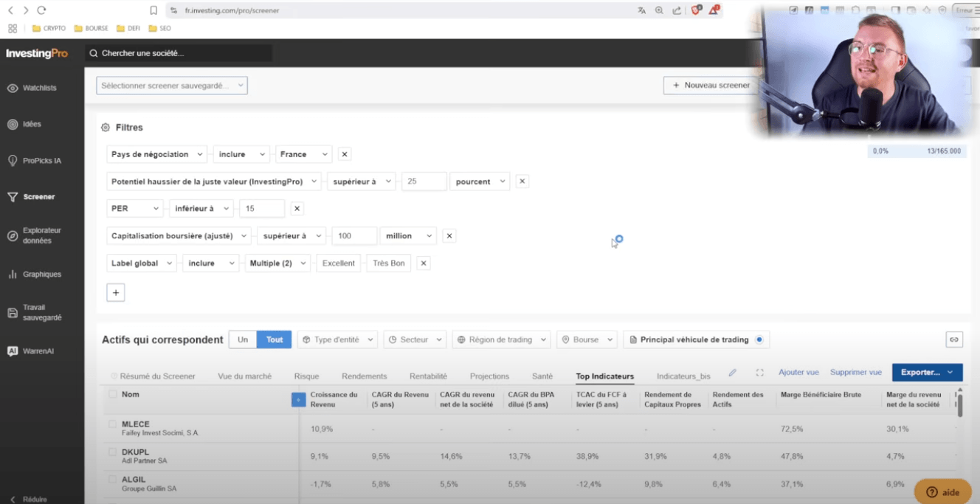Screen dimensions: 980x504
Task: Open the pourcent unit dropdown
Action: click(x=480, y=182)
